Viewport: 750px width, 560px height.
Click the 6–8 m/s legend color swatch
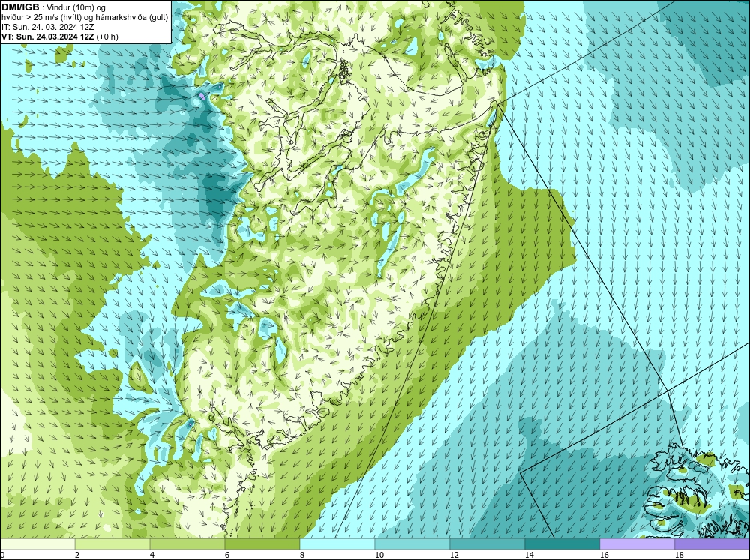pos(262,544)
